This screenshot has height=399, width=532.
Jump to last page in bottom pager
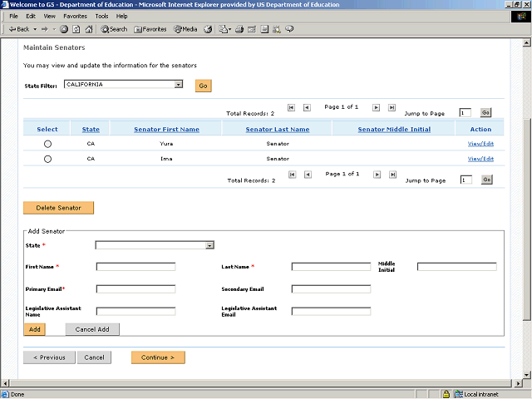(x=392, y=175)
